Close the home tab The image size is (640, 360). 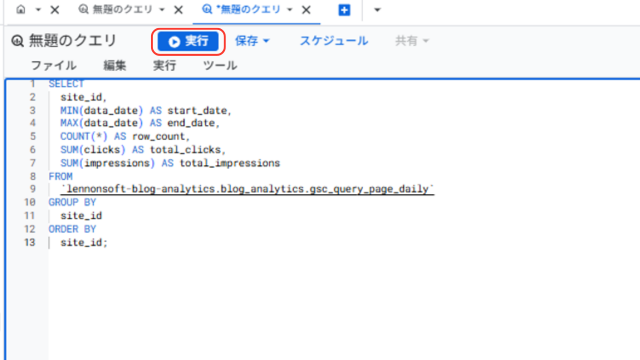54,10
